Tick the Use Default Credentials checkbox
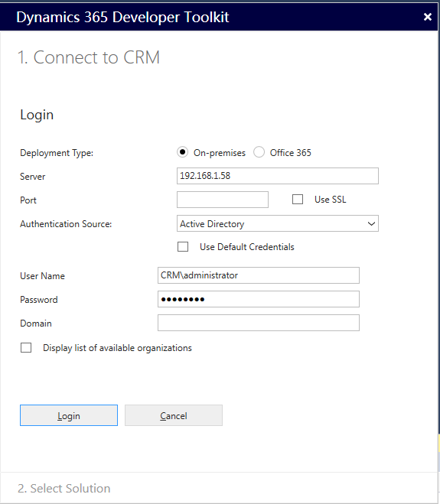This screenshot has width=440, height=504. pyautogui.click(x=183, y=247)
